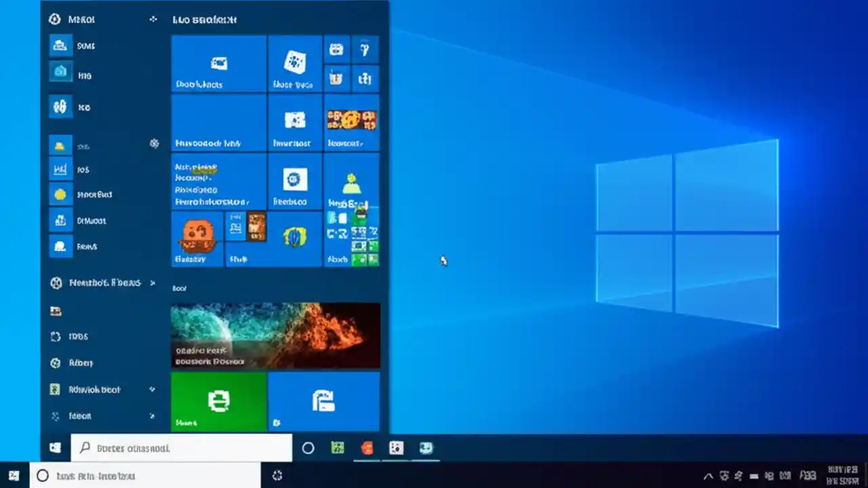Click the language indicator ABA in system tray
Image resolution: width=868 pixels, height=488 pixels.
[807, 476]
